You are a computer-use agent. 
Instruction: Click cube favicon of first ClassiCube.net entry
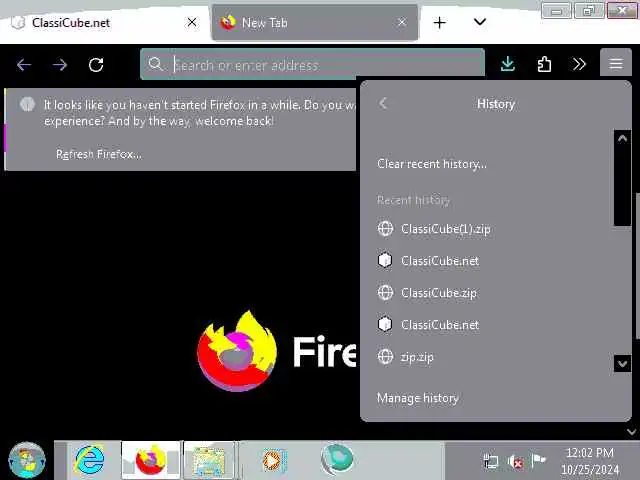[x=384, y=260]
